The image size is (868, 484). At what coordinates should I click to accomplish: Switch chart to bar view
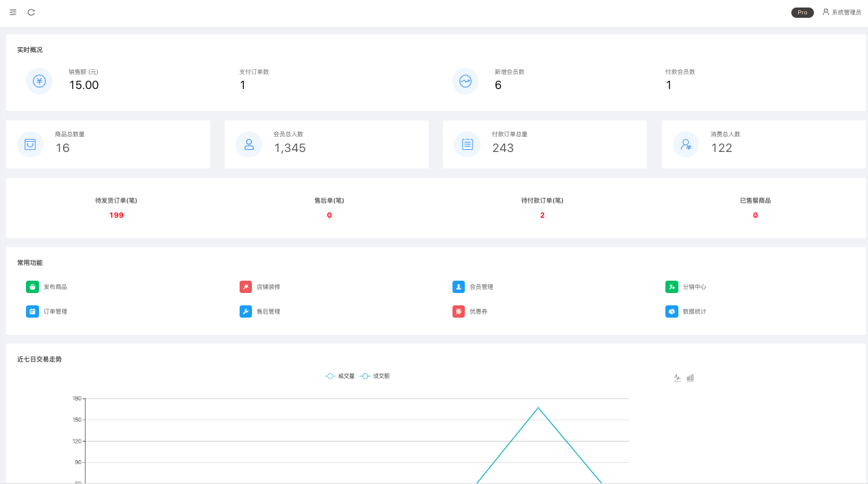690,377
